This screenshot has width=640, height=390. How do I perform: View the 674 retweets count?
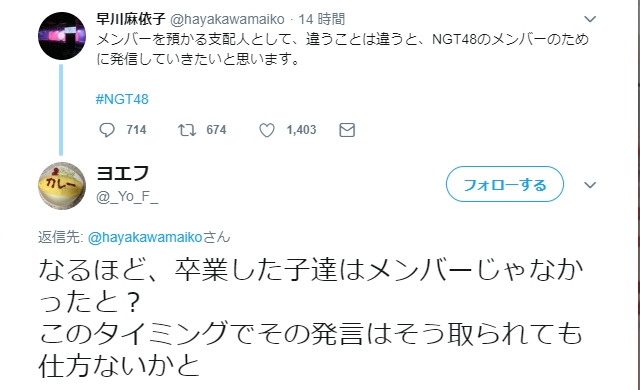[216, 130]
